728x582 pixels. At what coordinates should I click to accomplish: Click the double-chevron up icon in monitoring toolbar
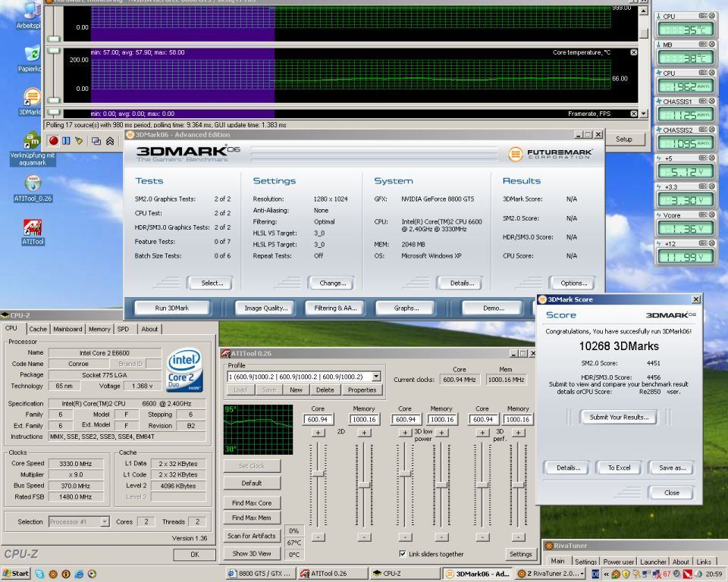(x=110, y=141)
